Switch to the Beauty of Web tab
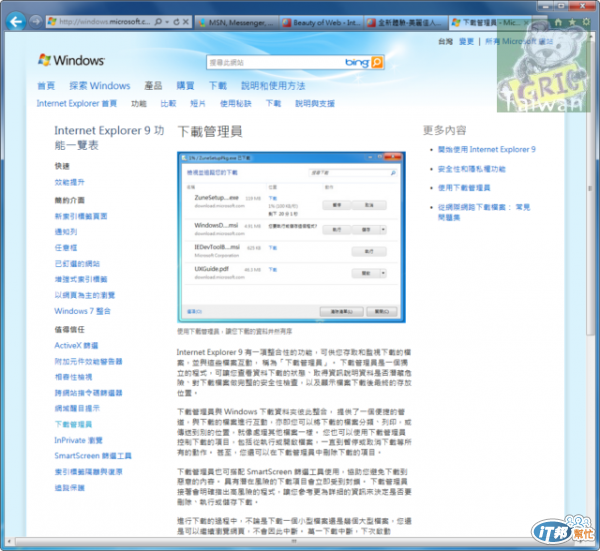The height and width of the screenshot is (551, 600). pos(321,23)
